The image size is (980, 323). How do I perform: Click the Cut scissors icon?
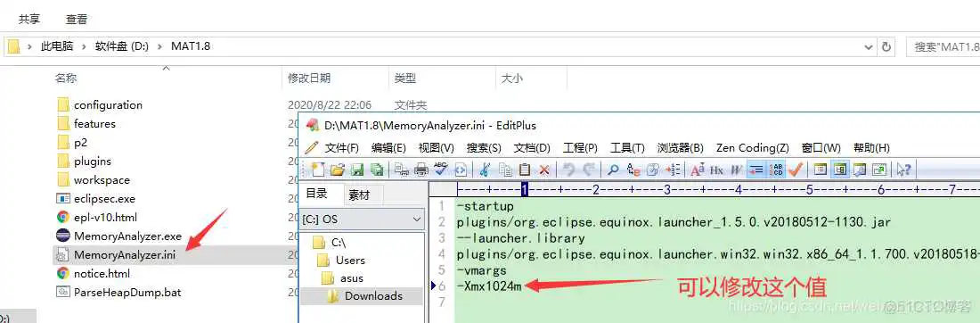[484, 169]
